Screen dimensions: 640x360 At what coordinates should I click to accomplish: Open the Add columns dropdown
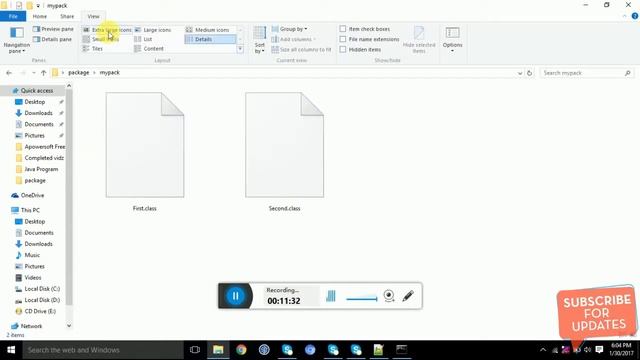coord(294,39)
